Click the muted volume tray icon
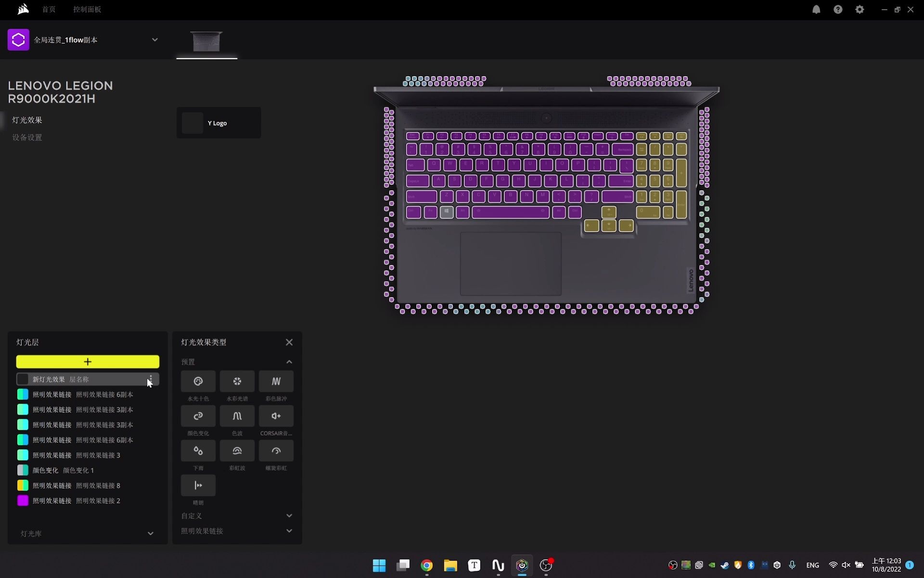This screenshot has height=578, width=924. pos(846,565)
